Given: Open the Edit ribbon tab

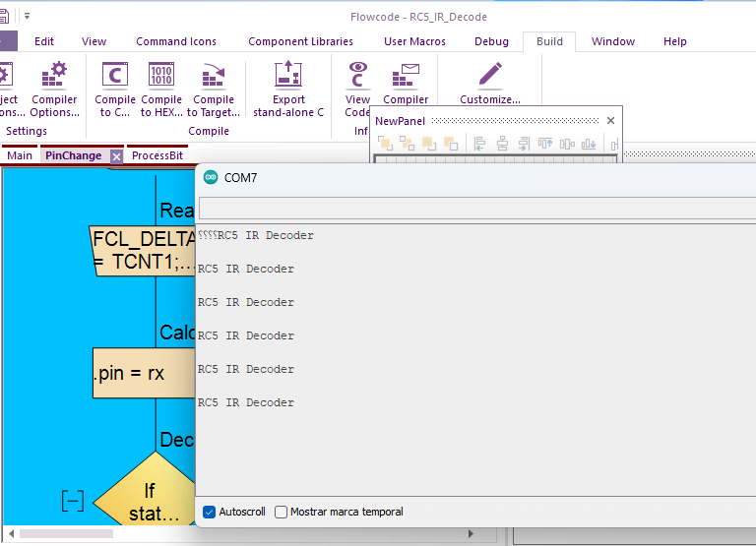Looking at the screenshot, I should [x=44, y=41].
